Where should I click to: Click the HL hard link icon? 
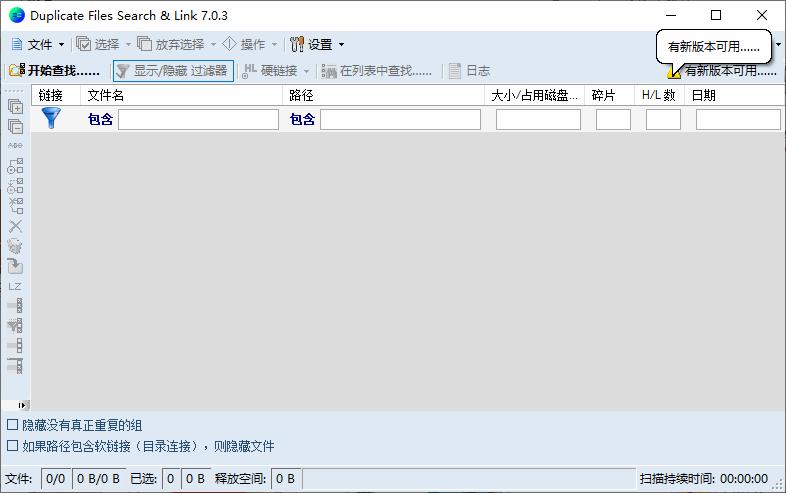coord(249,71)
